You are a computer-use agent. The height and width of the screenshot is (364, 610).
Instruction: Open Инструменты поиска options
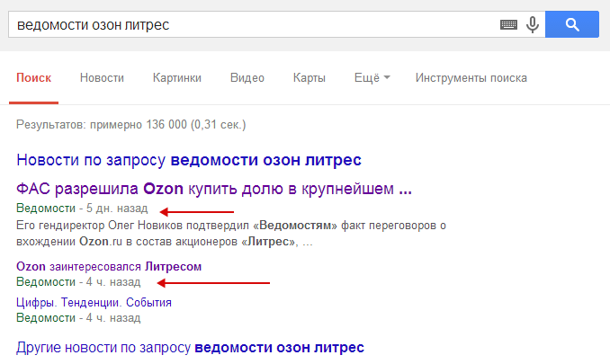[x=471, y=78]
